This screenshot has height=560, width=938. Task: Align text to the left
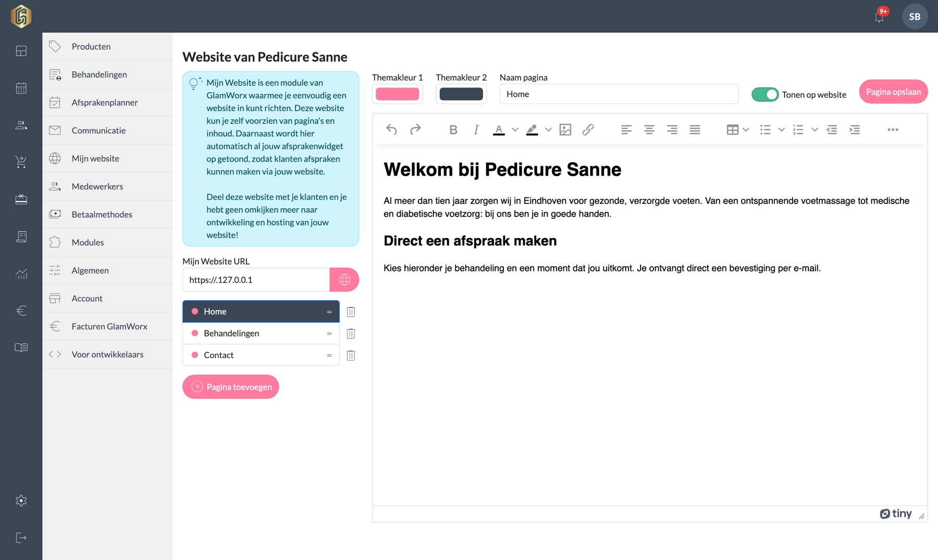point(626,130)
